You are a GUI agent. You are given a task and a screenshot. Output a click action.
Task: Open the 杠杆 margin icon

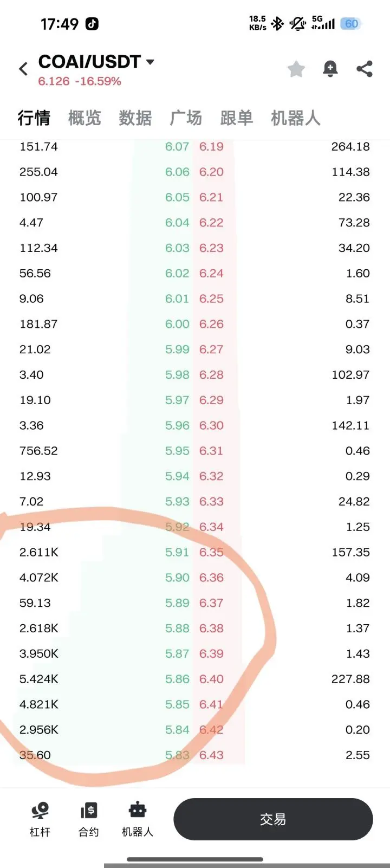click(40, 819)
